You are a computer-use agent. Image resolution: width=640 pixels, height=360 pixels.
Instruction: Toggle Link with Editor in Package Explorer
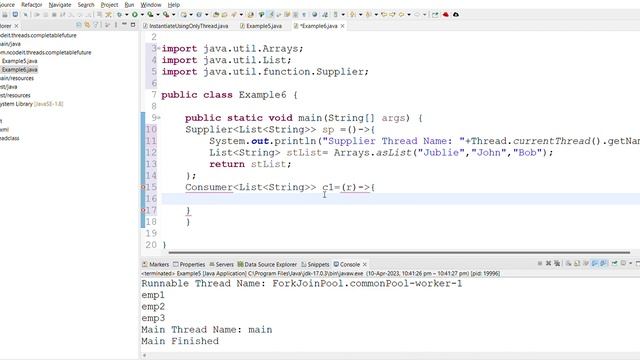[x=87, y=25]
